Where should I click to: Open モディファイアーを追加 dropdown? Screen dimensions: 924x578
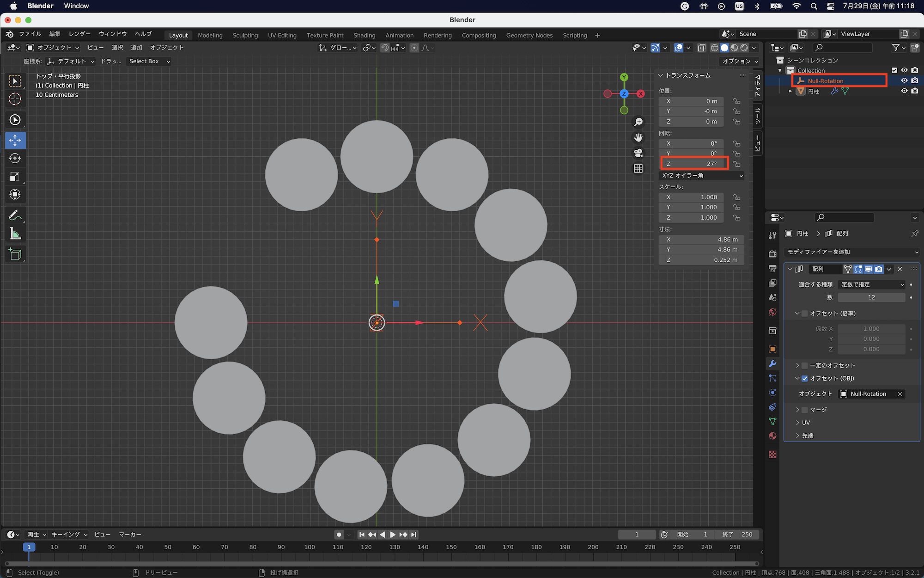tap(851, 252)
